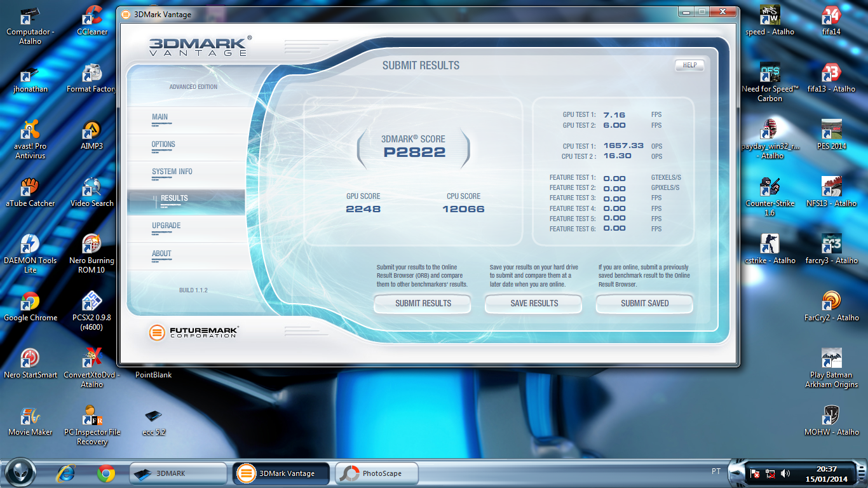The image size is (868, 488).
Task: Click the BUILD 1.1.2 text
Action: click(193, 290)
